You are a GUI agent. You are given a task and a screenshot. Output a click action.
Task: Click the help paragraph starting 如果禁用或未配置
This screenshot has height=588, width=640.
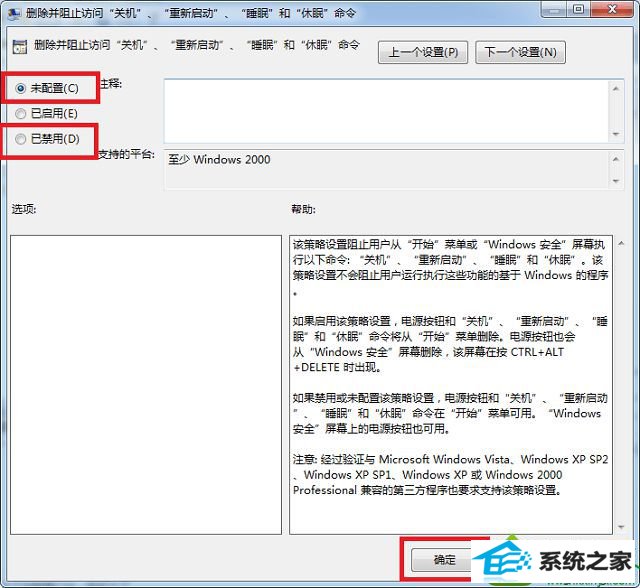click(x=451, y=413)
